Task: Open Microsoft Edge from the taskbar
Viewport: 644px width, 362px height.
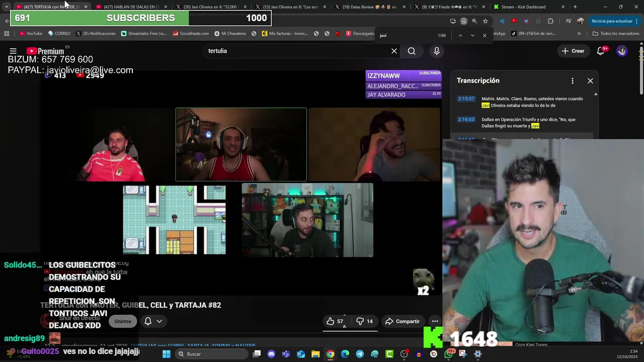Action: (345, 354)
